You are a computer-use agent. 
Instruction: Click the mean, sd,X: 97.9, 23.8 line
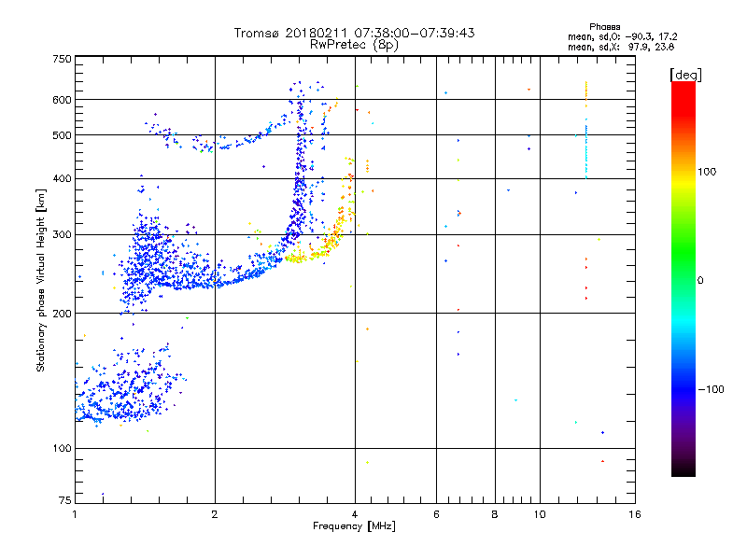(x=621, y=47)
